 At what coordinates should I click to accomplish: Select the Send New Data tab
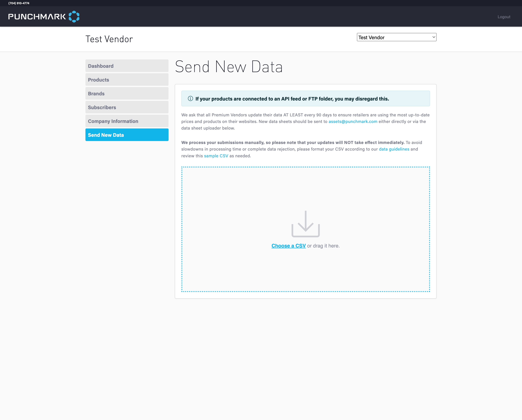point(127,135)
